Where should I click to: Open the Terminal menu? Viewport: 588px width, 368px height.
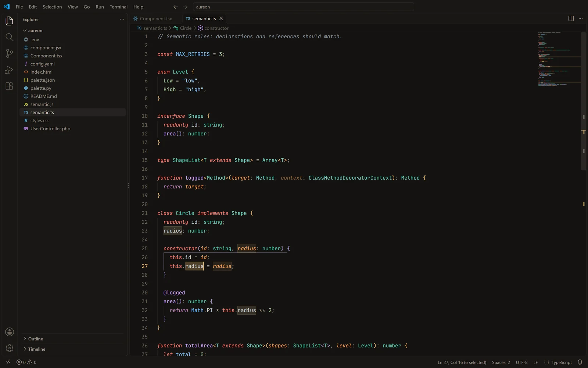[x=118, y=7]
